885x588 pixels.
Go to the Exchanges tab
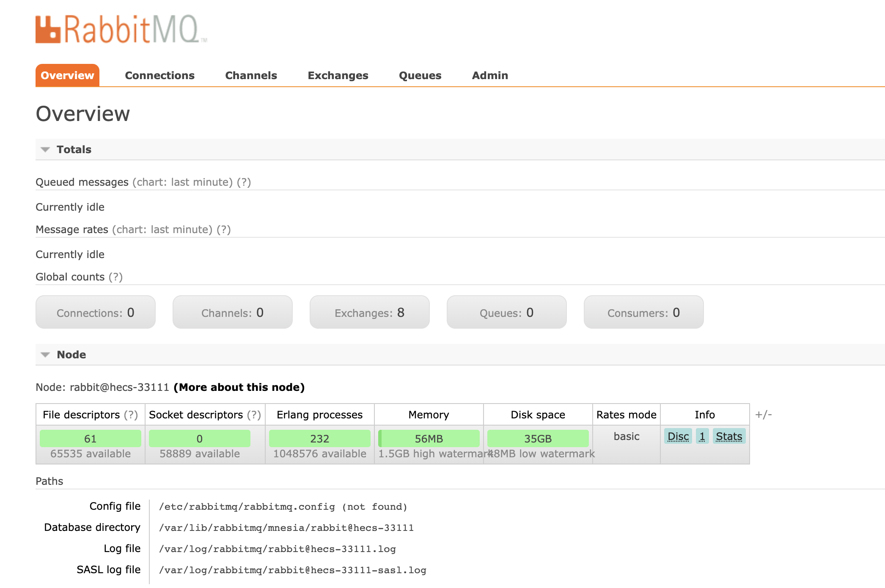coord(338,75)
